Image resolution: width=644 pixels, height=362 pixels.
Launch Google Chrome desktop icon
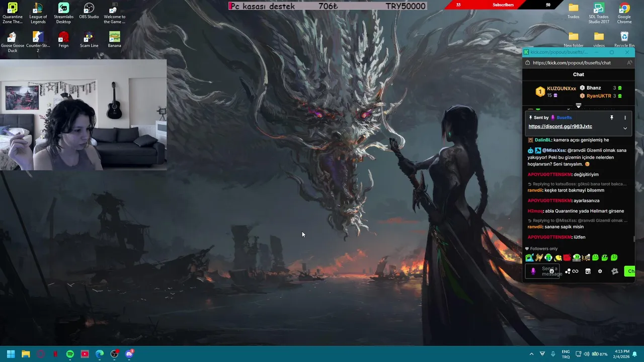tap(624, 14)
